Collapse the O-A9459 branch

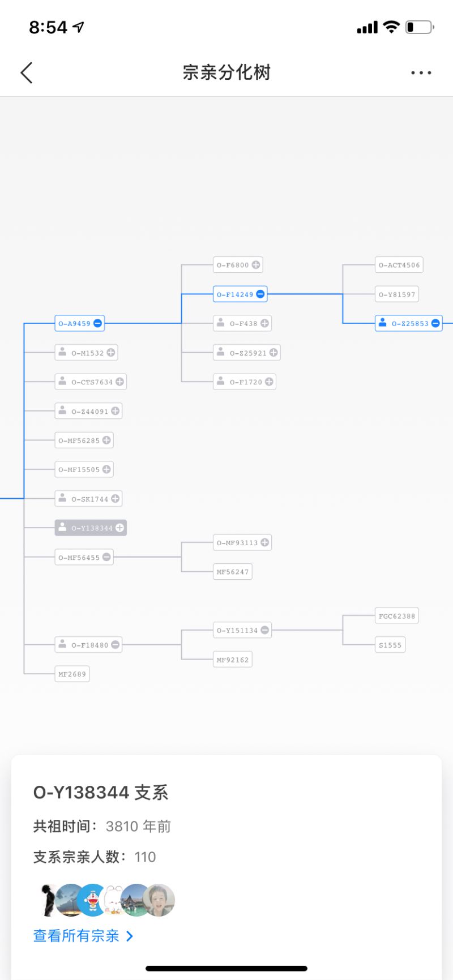click(97, 323)
